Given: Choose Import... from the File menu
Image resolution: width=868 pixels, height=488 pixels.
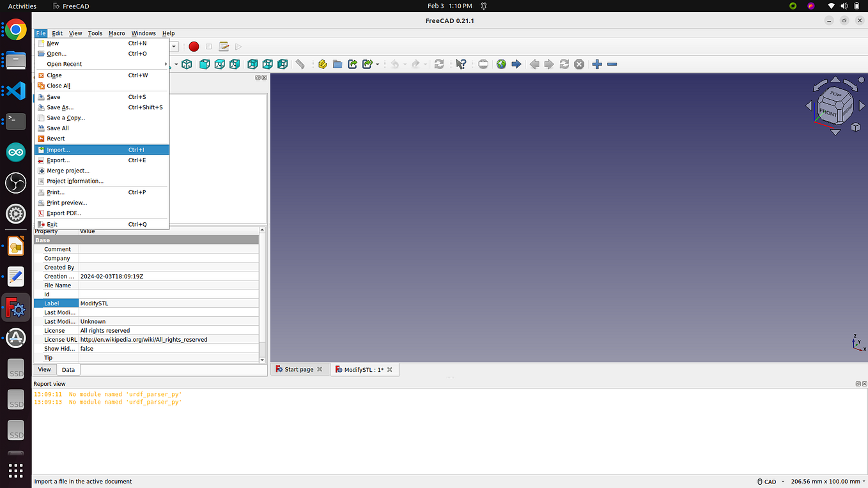Looking at the screenshot, I should (102, 150).
